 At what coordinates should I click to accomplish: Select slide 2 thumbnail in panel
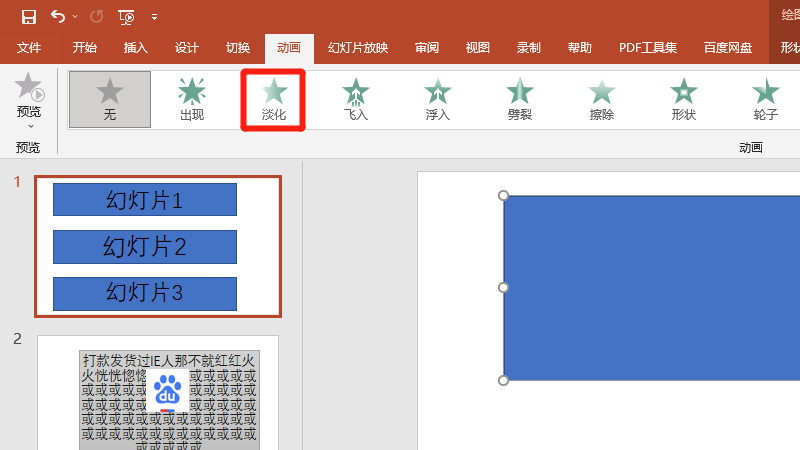point(158,392)
